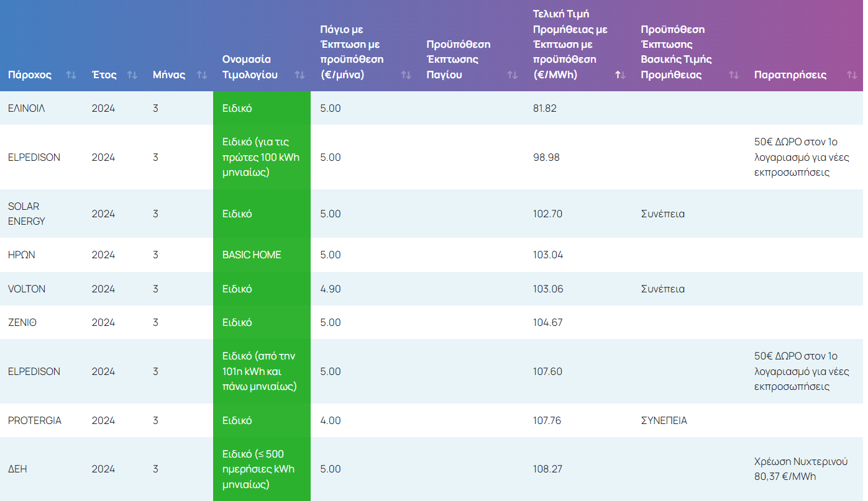
Task: Click the fixed charge value 4.90
Action: tap(331, 289)
